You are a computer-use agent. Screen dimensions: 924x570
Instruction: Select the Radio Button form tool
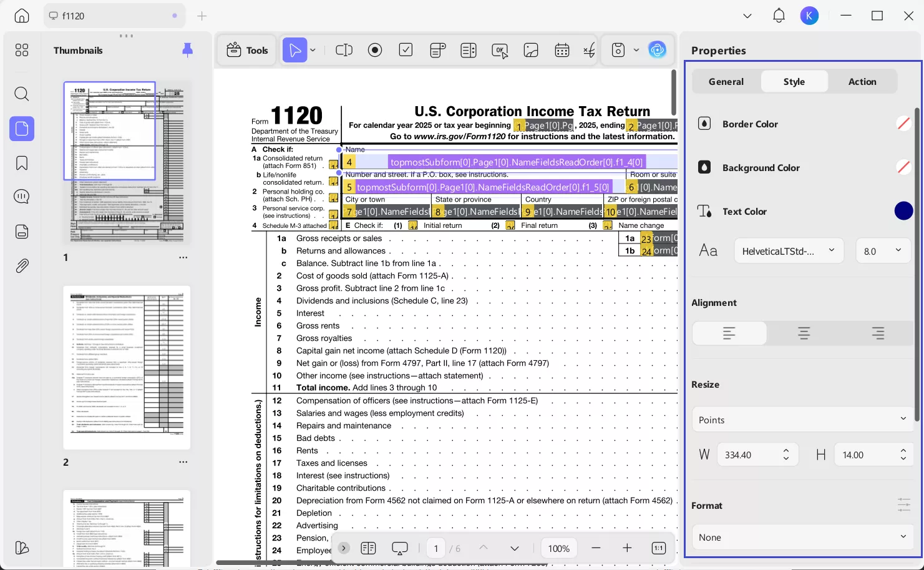tap(375, 50)
